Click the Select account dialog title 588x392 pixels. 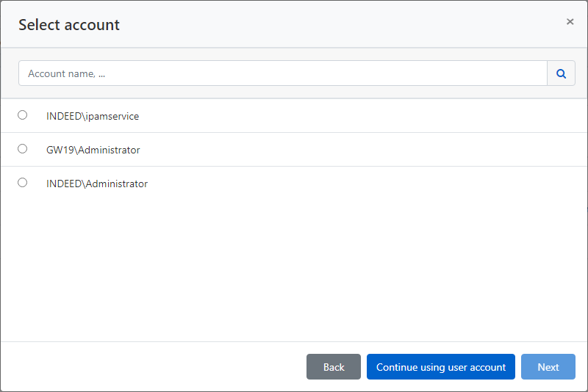click(x=69, y=25)
